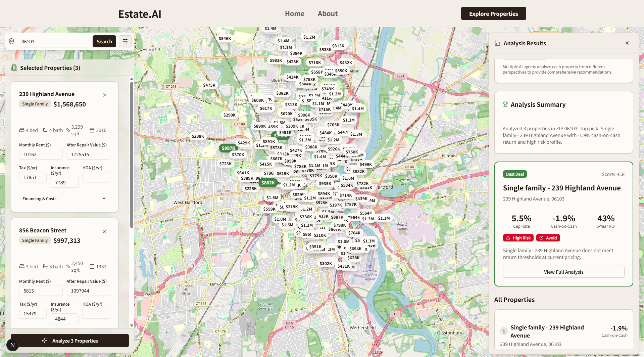Click the 239 Highland Avenue card title

click(x=47, y=94)
